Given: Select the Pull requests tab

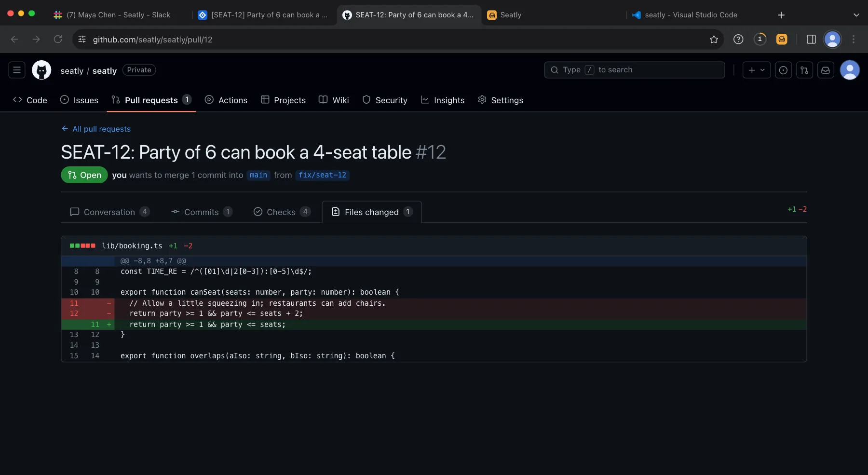Looking at the screenshot, I should coord(151,100).
